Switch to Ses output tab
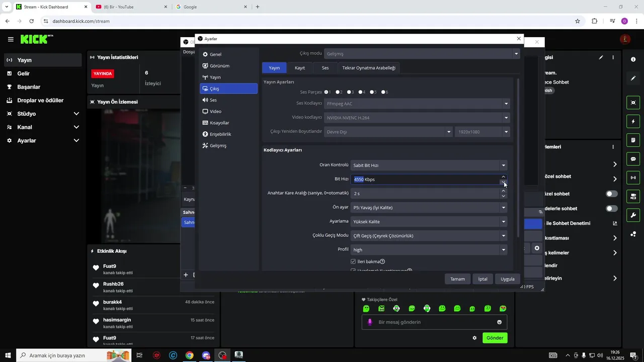644x362 pixels. click(x=326, y=68)
